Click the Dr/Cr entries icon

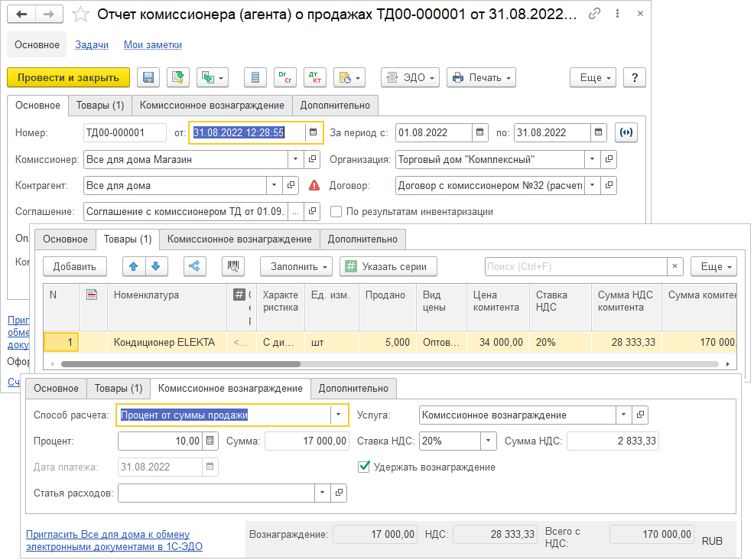(286, 77)
